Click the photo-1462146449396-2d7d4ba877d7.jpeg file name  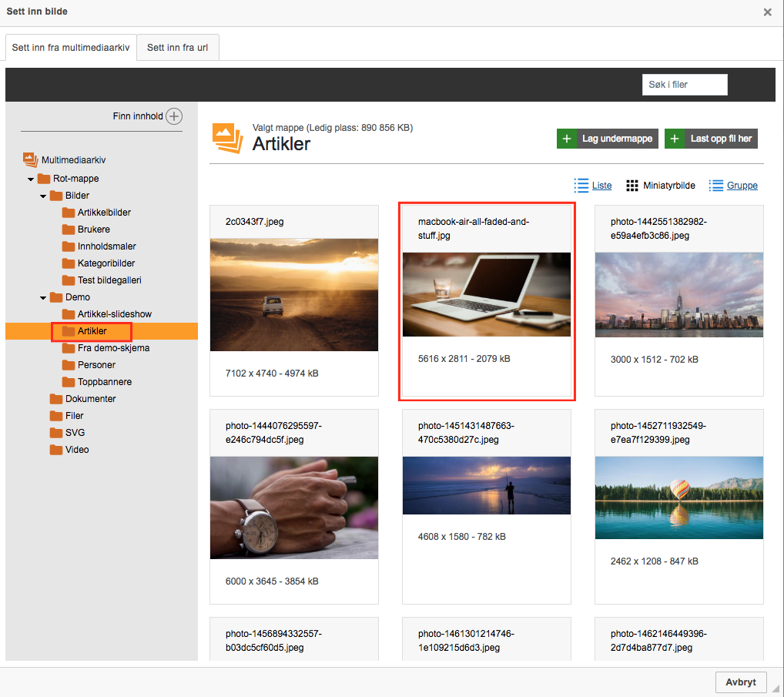pyautogui.click(x=658, y=641)
